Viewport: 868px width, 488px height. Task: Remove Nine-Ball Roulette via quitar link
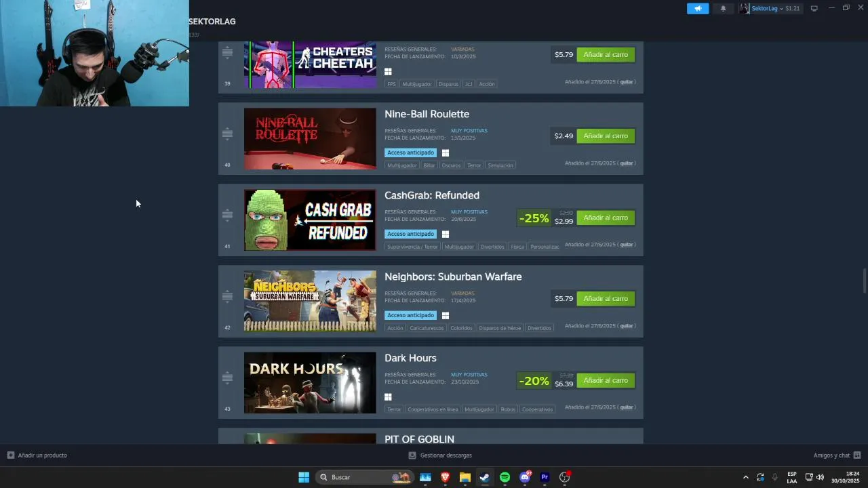click(x=627, y=163)
